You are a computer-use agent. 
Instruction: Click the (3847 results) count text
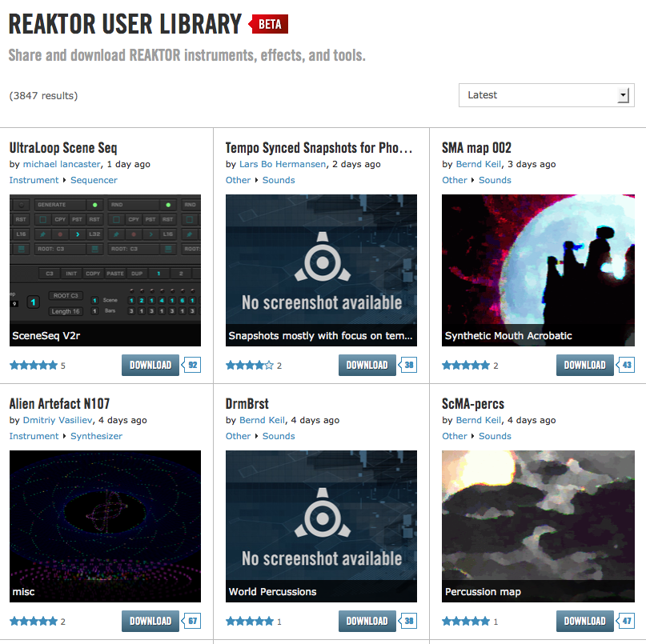(43, 95)
